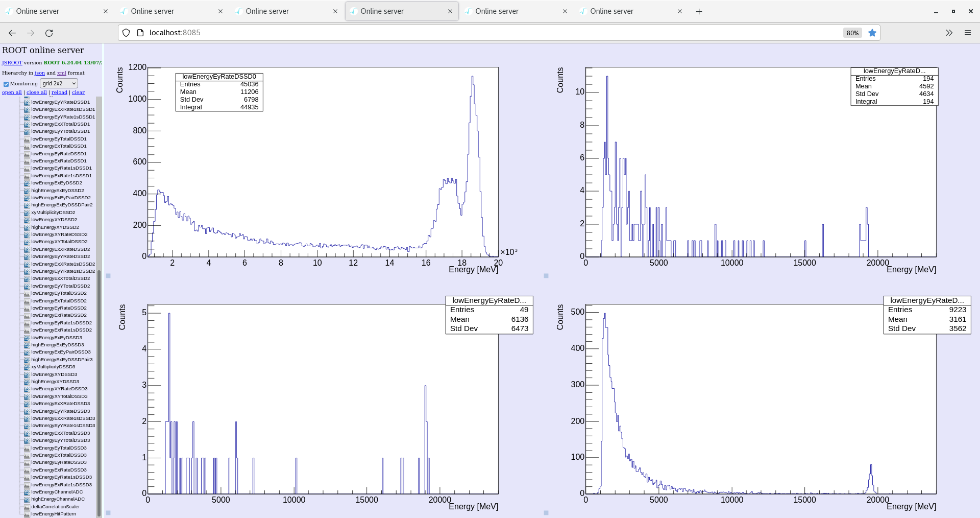
Task: Click the shield tracking protection icon
Action: (x=126, y=33)
